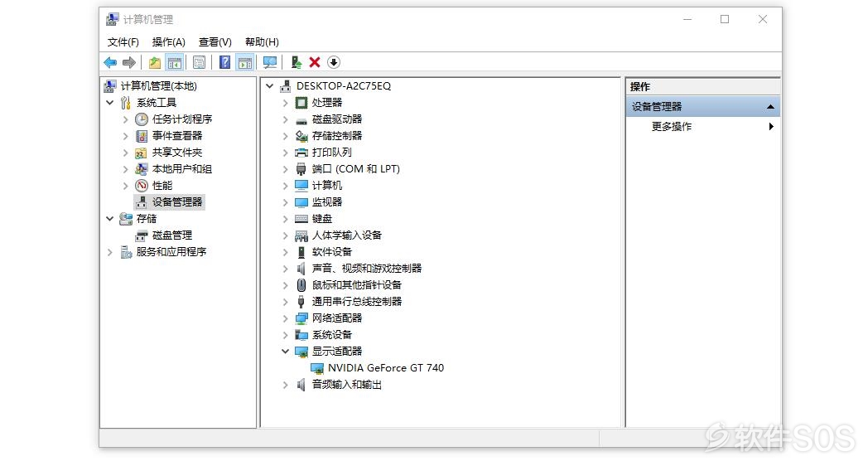Select the 声音、视频和游戏控制器 category
Image resolution: width=868 pixels, height=461 pixels.
tap(366, 269)
